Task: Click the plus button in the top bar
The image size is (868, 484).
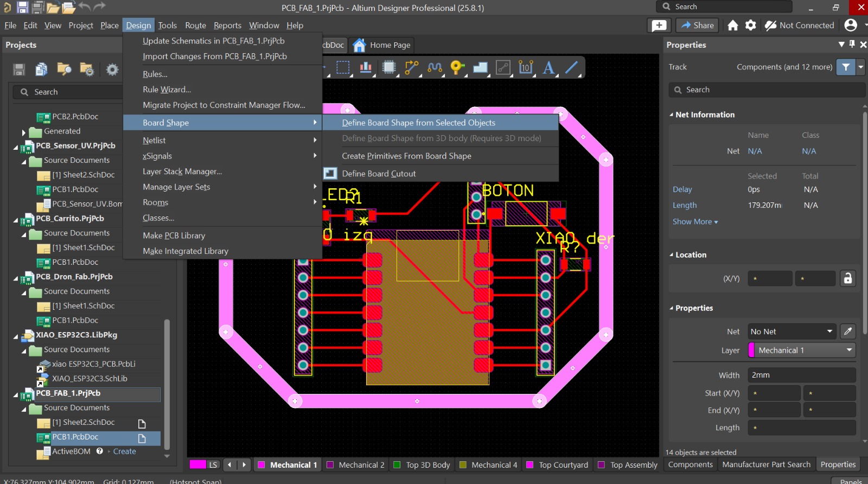Action: coord(659,26)
